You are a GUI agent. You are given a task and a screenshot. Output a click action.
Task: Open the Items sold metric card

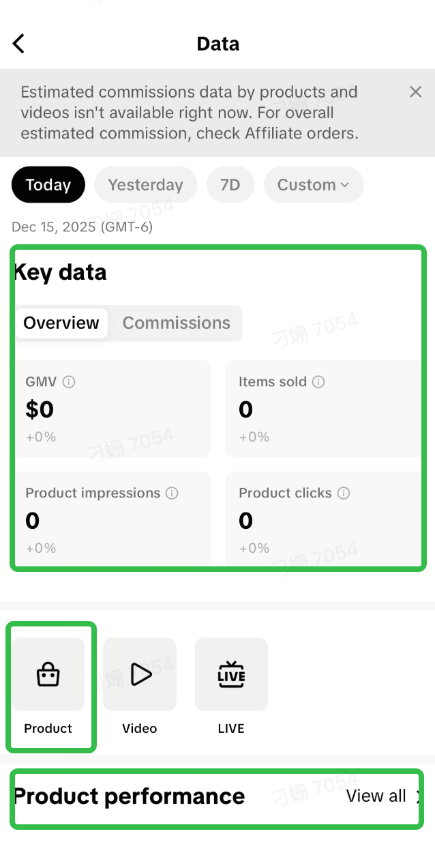[x=324, y=409]
